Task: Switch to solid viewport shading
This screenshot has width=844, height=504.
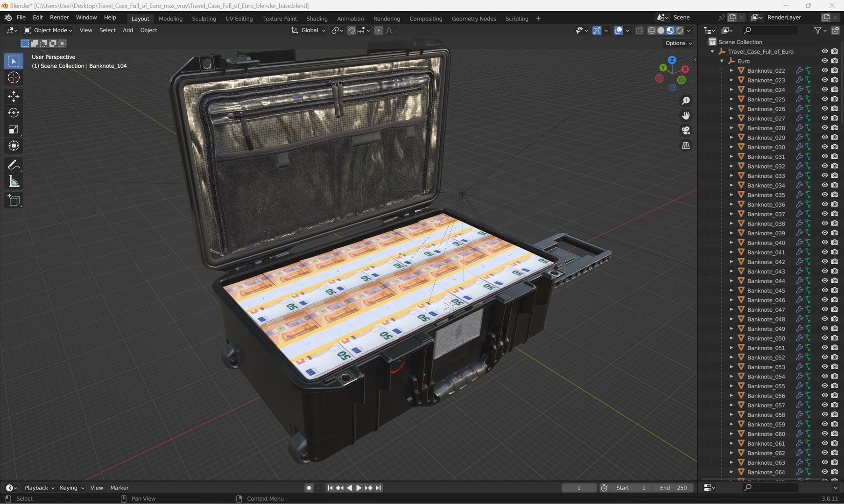Action: point(661,30)
